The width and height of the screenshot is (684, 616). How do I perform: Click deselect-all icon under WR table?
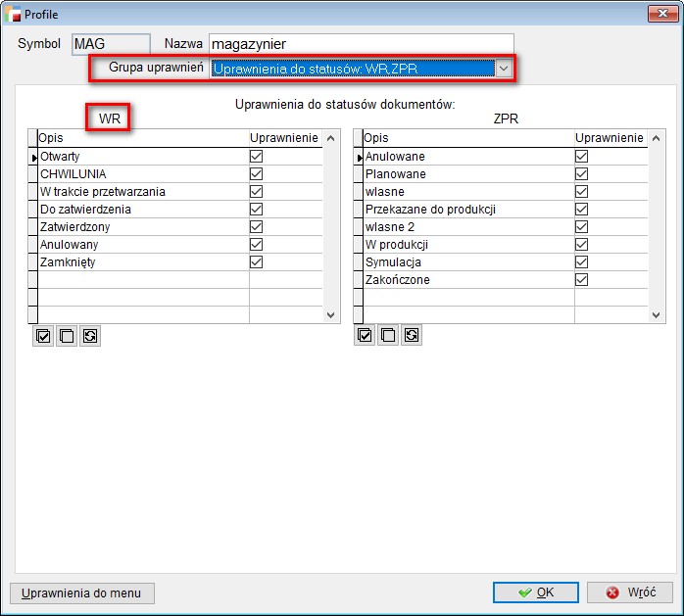click(x=67, y=336)
